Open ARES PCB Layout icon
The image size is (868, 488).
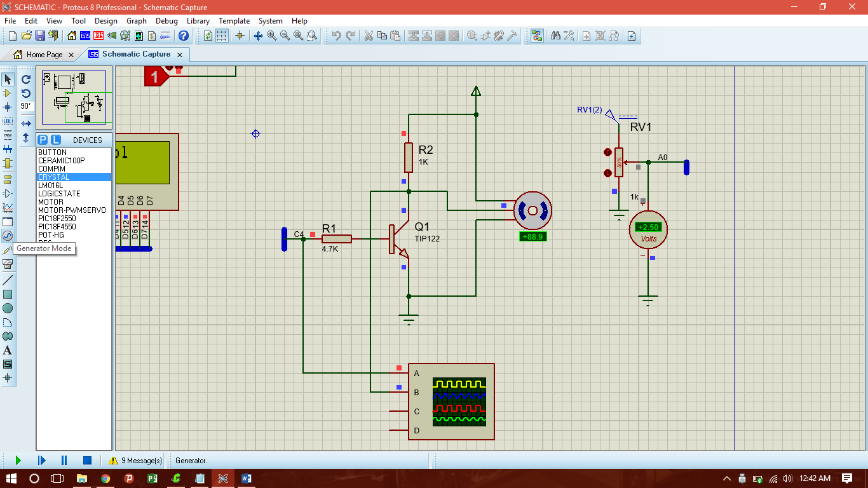coord(98,36)
